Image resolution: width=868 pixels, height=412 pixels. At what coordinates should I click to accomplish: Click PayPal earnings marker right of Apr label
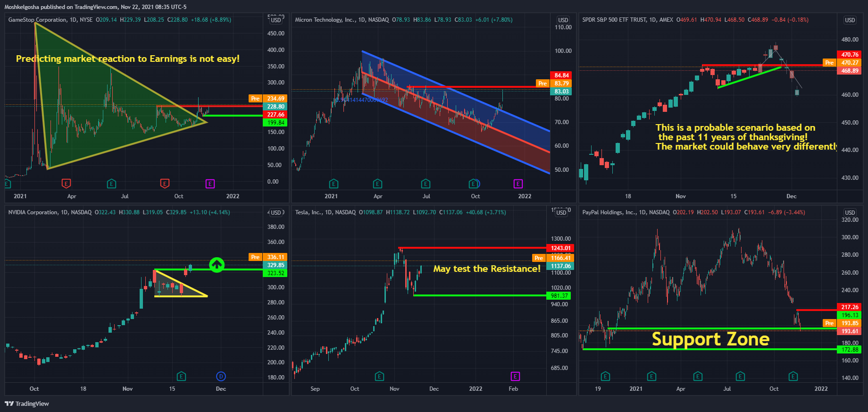coord(698,376)
